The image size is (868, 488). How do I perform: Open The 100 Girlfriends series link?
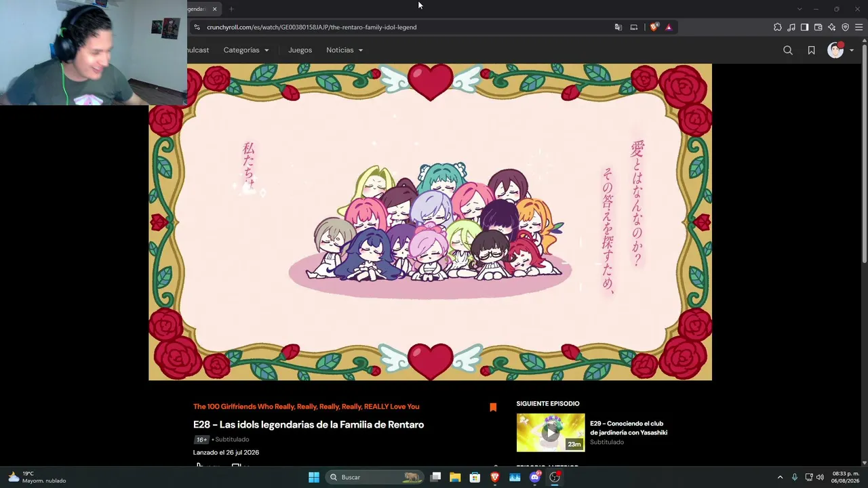coord(306,407)
